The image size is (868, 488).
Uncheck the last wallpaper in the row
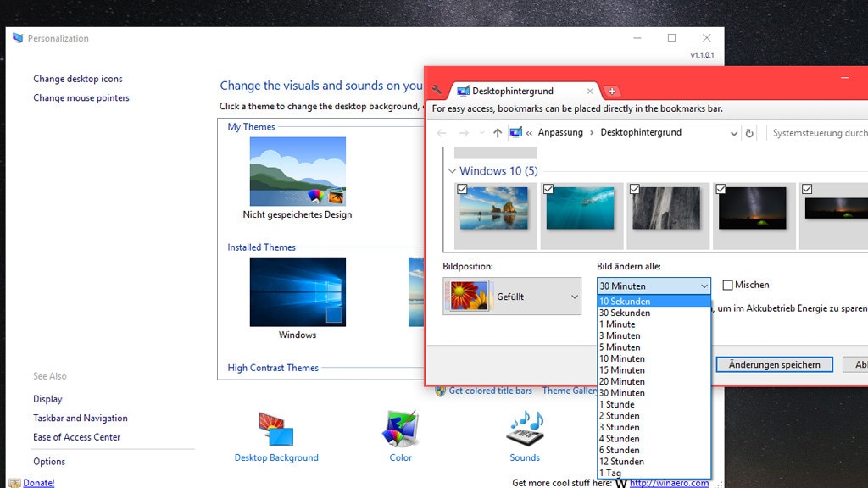805,187
